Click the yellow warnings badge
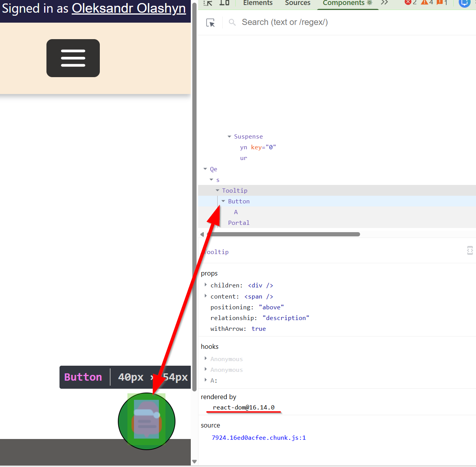This screenshot has width=476, height=467. point(426,2)
